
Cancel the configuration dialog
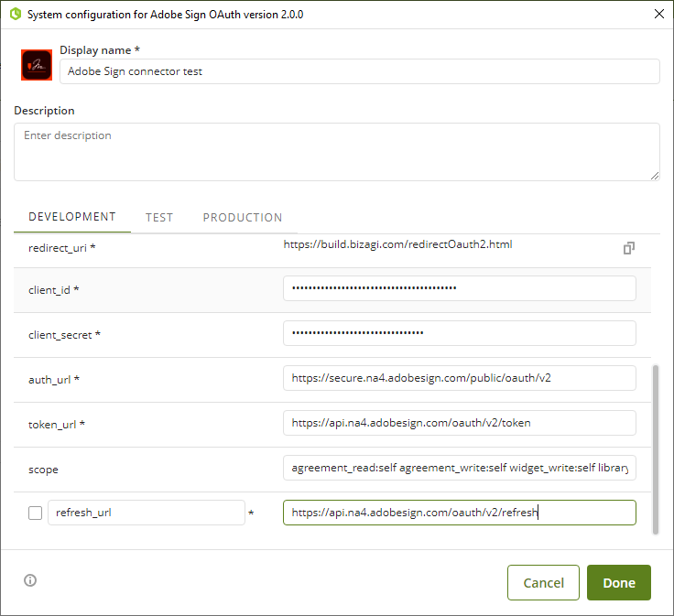pos(543,582)
